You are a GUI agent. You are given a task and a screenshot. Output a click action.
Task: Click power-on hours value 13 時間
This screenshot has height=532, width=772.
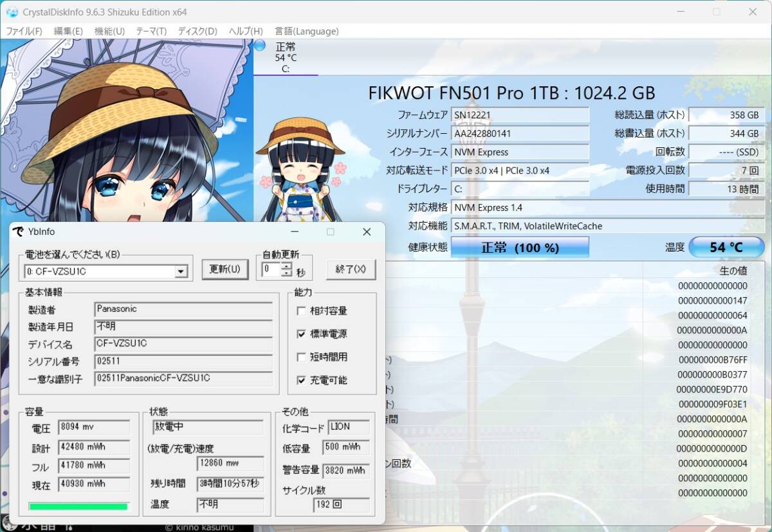pyautogui.click(x=726, y=189)
